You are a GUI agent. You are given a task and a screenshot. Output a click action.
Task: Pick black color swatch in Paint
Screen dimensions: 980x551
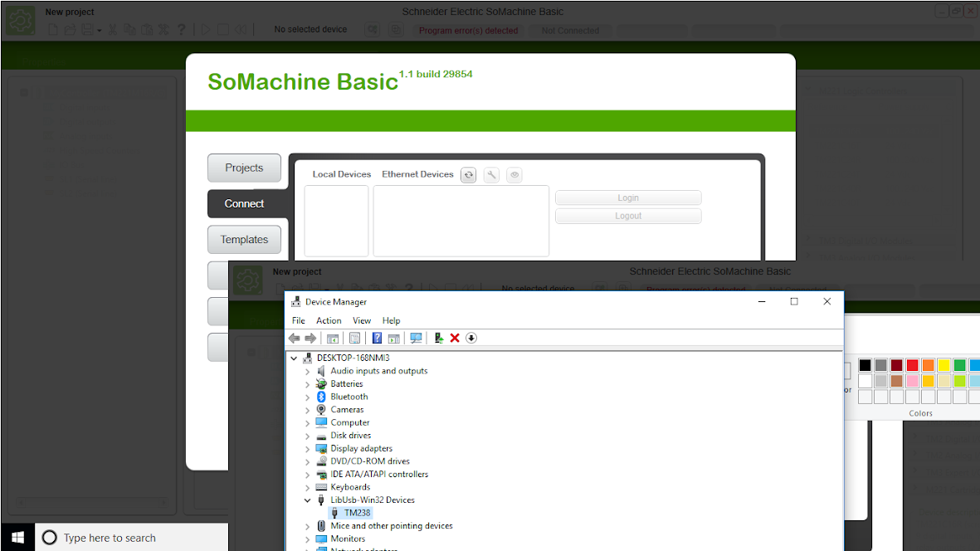pos(865,365)
